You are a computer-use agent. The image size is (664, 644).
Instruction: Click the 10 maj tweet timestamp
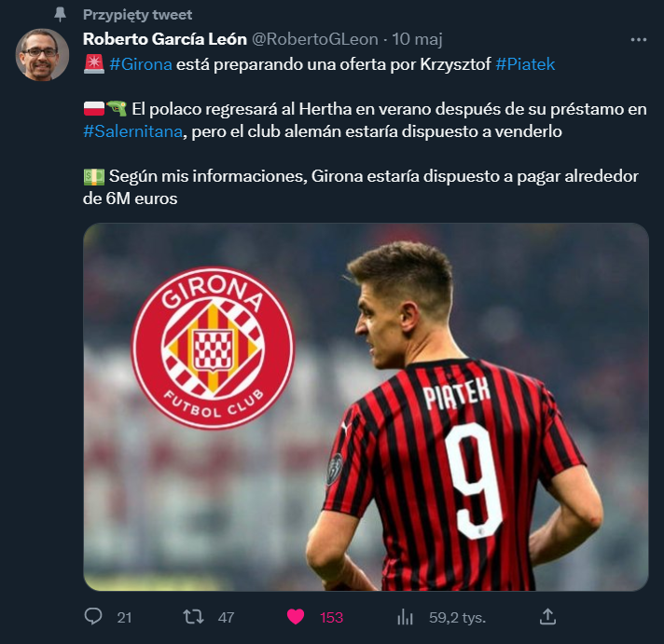tap(417, 39)
